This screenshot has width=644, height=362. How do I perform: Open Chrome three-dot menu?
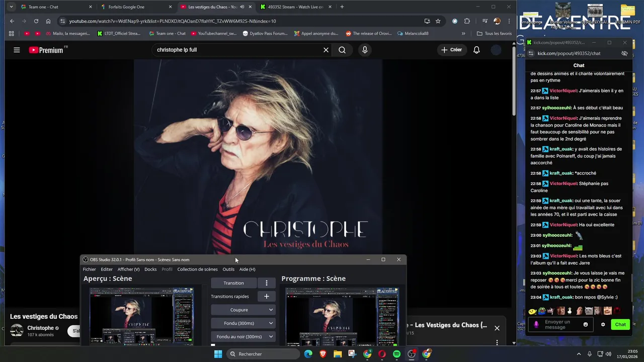coord(509,21)
